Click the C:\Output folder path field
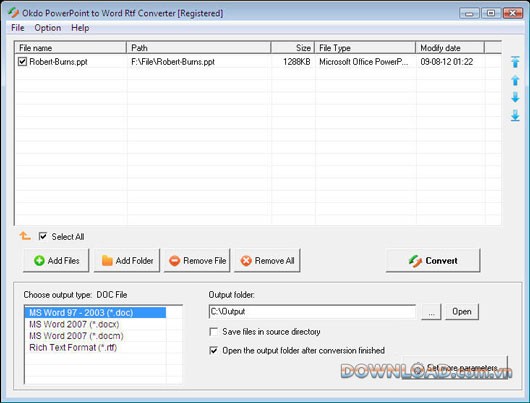Image resolution: width=530 pixels, height=403 pixels. click(x=312, y=311)
